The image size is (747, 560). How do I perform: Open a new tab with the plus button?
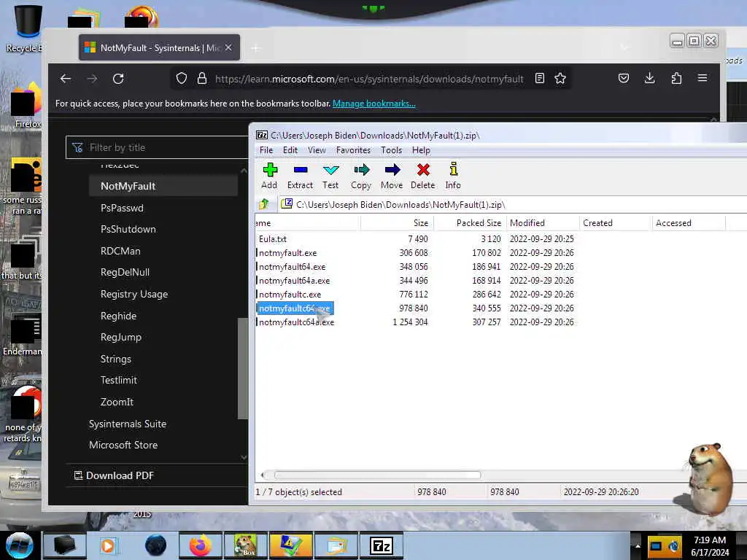[256, 48]
